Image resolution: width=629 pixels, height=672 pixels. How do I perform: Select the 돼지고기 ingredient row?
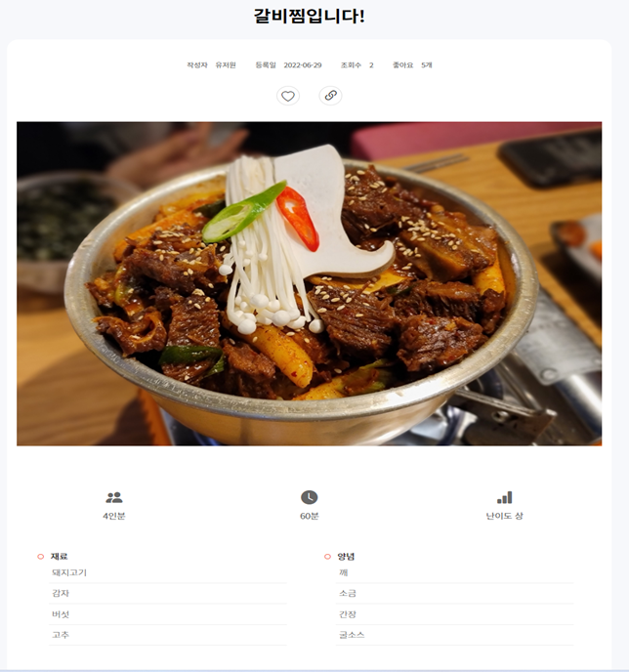tap(168, 573)
